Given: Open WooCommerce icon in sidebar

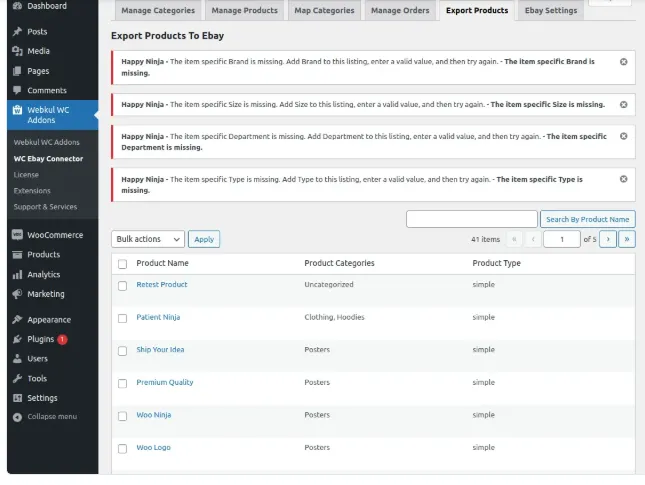Looking at the screenshot, I should click(x=17, y=235).
